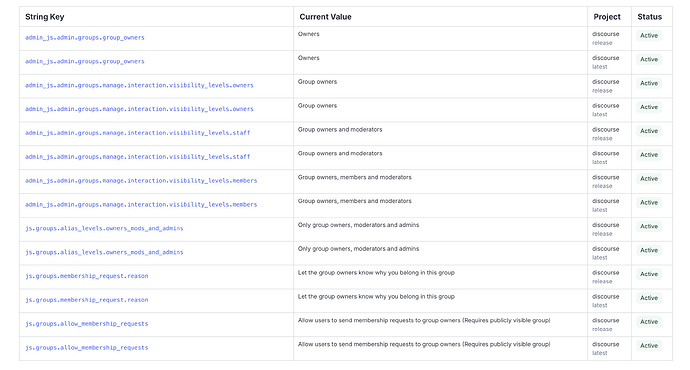Select 'Group owners, members and moderators' latest value
This screenshot has width=690, height=370.
pos(355,201)
